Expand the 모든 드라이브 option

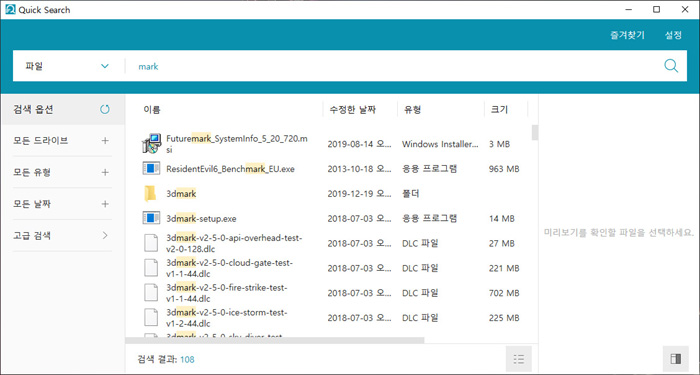(x=105, y=141)
